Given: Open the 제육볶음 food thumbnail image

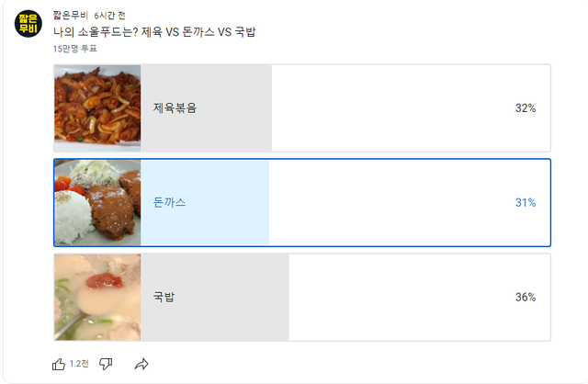Looking at the screenshot, I should [97, 107].
